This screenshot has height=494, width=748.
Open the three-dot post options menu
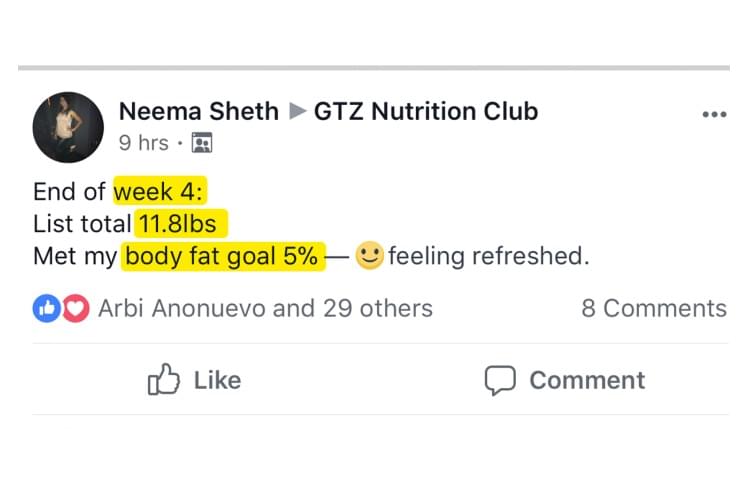coord(714,115)
